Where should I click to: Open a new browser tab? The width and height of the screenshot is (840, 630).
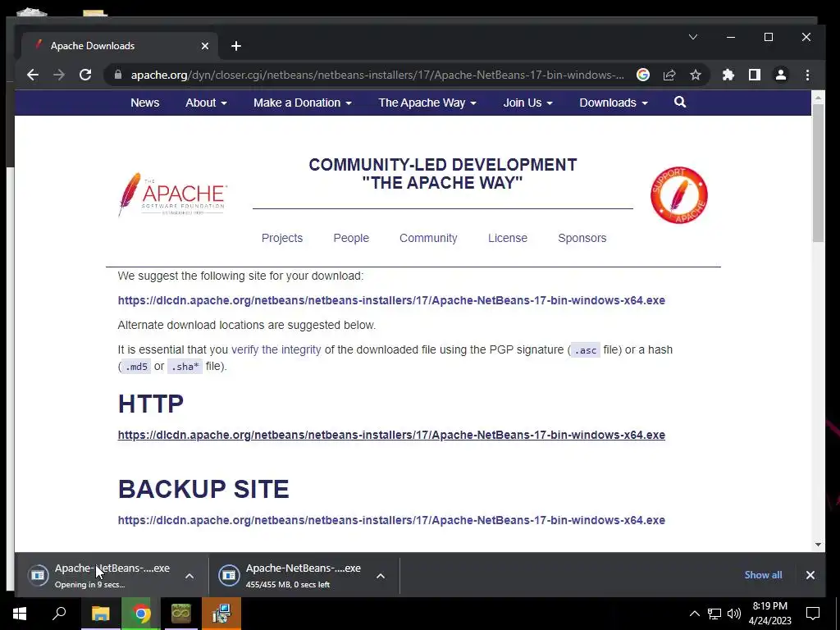pyautogui.click(x=236, y=46)
